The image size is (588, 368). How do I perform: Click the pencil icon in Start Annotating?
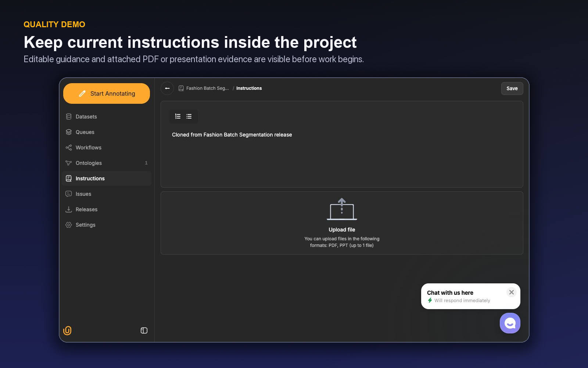pyautogui.click(x=82, y=93)
